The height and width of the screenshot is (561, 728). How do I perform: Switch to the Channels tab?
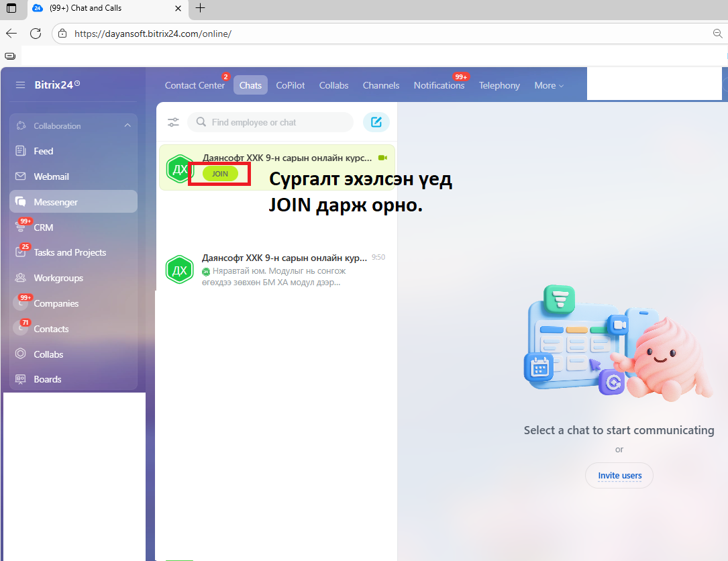click(380, 85)
